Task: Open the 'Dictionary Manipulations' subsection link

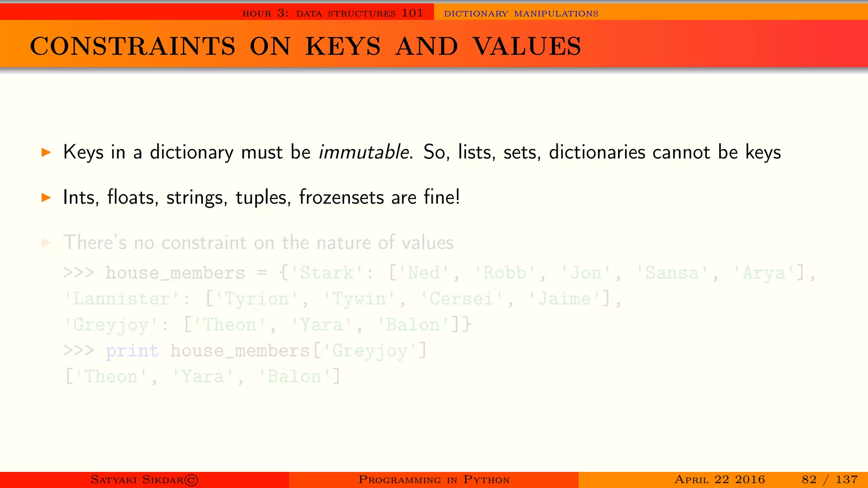Action: click(x=521, y=14)
